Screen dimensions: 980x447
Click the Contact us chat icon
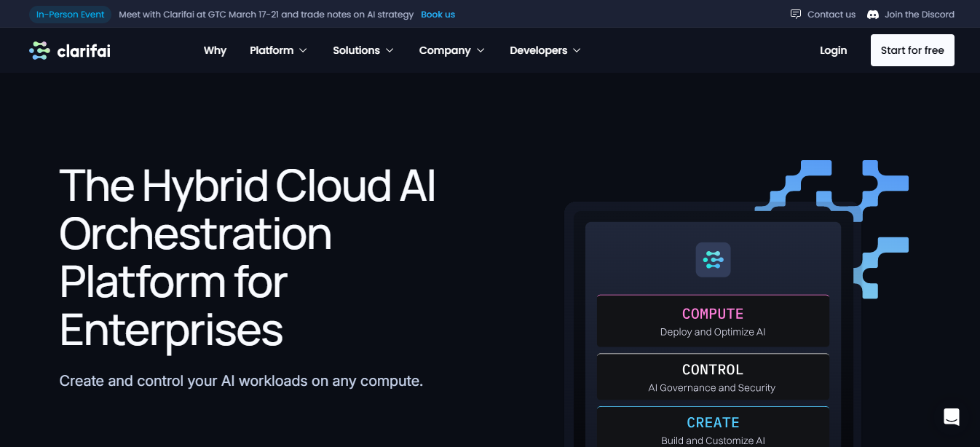click(x=796, y=15)
